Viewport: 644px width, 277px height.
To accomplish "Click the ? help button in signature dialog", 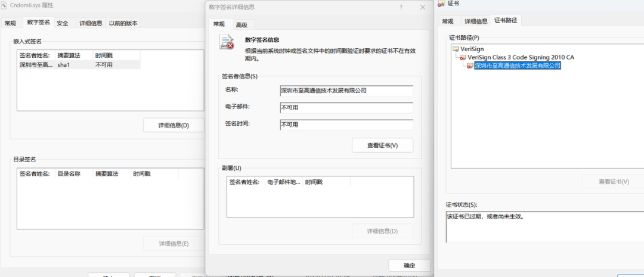I will click(x=401, y=7).
